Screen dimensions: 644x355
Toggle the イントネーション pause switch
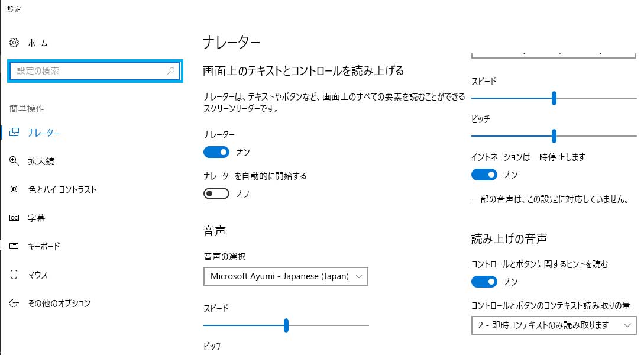click(484, 175)
